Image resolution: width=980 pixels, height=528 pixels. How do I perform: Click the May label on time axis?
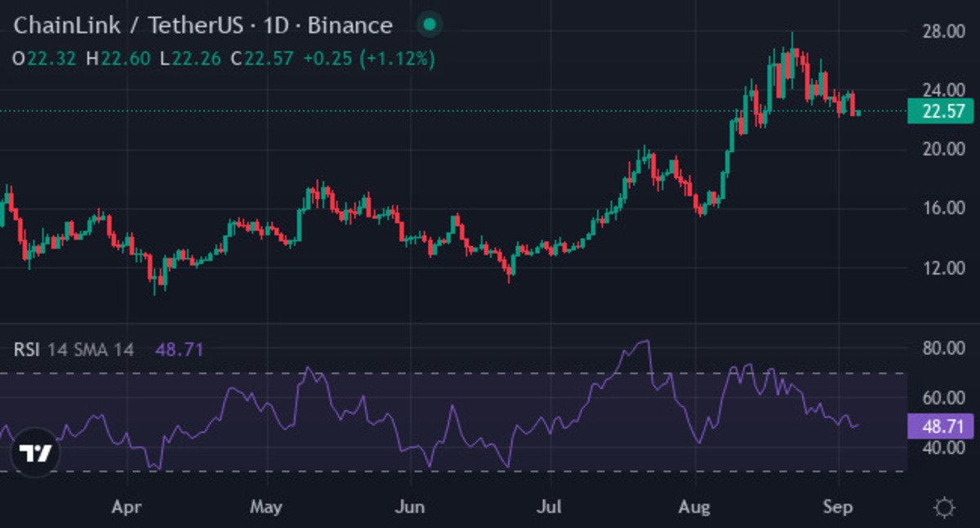(x=266, y=508)
